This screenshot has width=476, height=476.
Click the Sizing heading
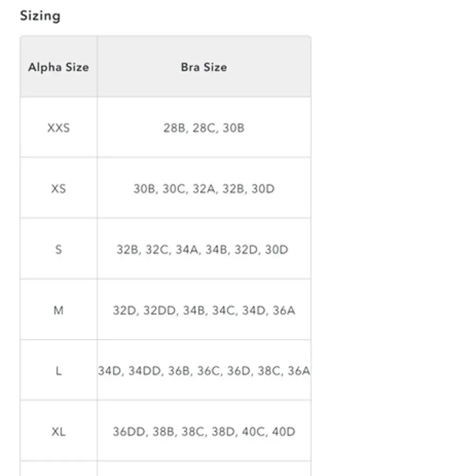pos(40,16)
